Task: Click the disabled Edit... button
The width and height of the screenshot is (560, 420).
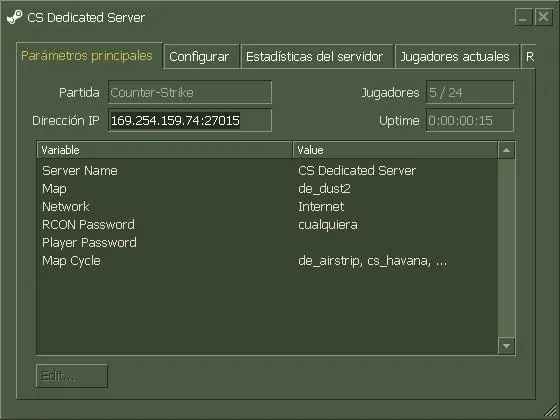Action: coord(71,376)
